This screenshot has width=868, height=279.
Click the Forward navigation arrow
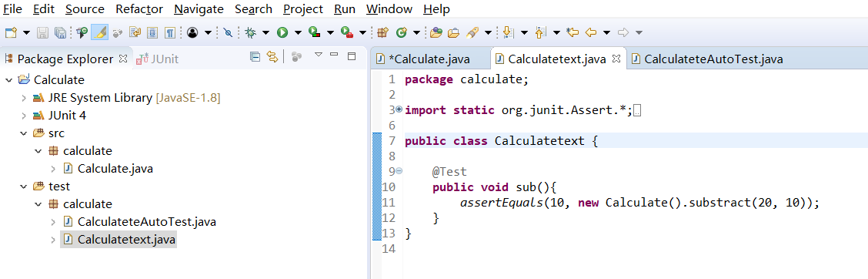pos(623,32)
